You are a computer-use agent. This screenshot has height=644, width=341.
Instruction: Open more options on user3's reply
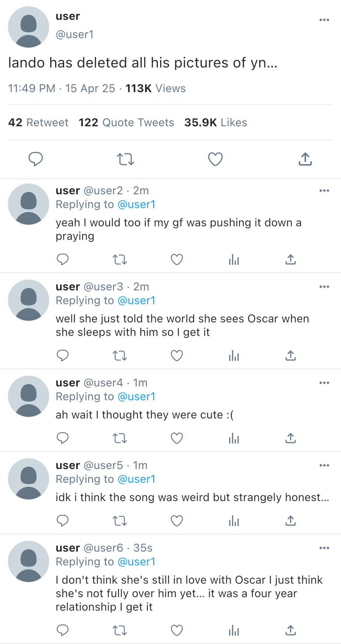(x=324, y=287)
